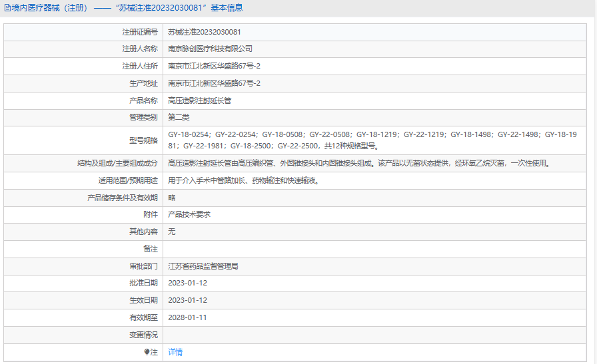Viewport: 597px width, 364px height.
Task: Click the empty 备注 value cell
Action: (x=374, y=249)
